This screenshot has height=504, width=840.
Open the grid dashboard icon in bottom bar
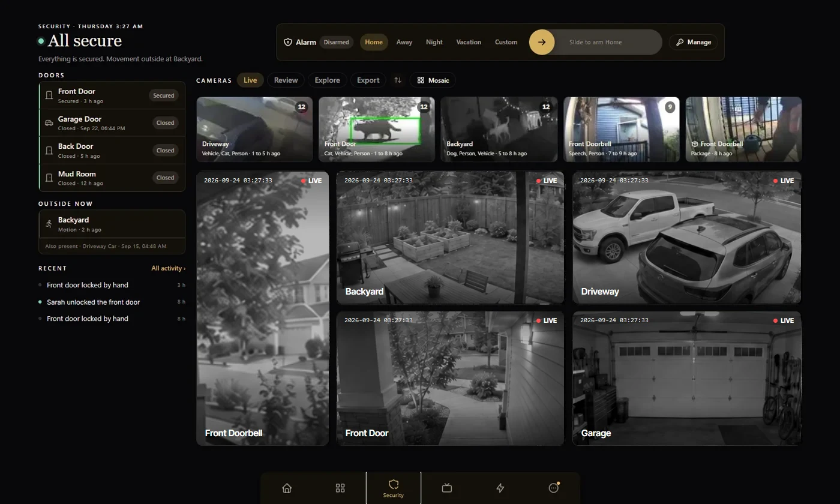tap(340, 488)
